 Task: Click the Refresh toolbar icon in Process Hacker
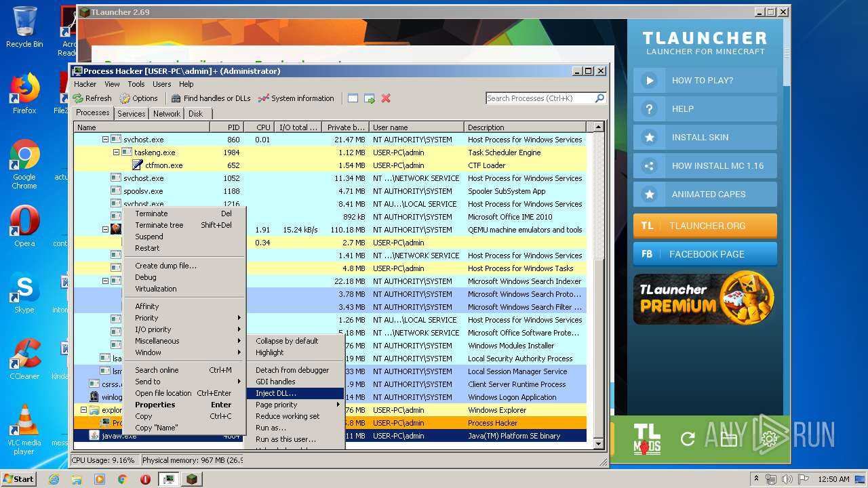point(79,98)
